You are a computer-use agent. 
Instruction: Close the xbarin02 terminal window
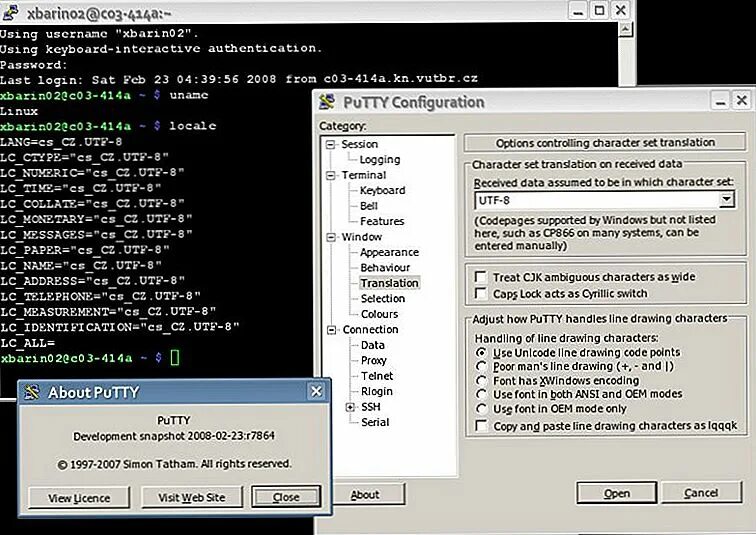pos(621,10)
